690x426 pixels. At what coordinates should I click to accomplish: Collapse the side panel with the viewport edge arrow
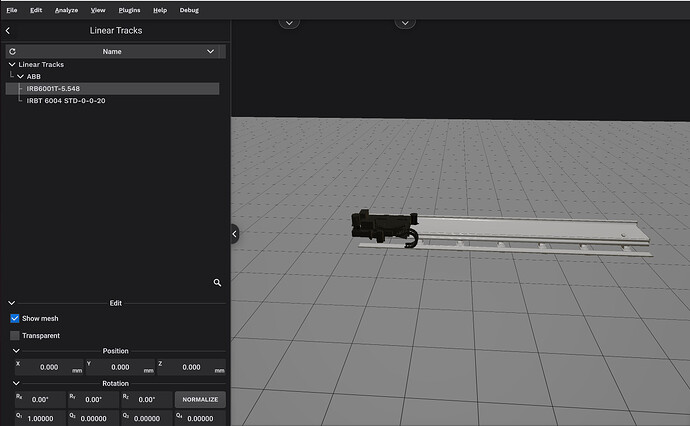tap(235, 233)
